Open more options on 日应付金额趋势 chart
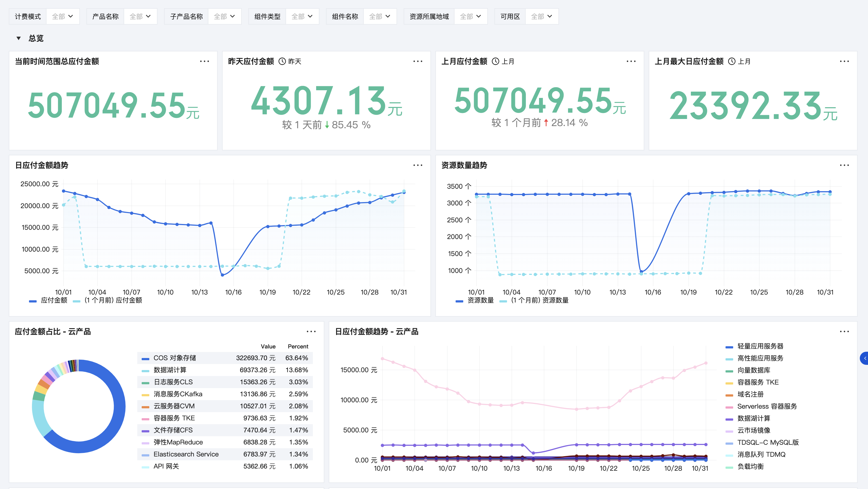868x489 pixels. [418, 165]
